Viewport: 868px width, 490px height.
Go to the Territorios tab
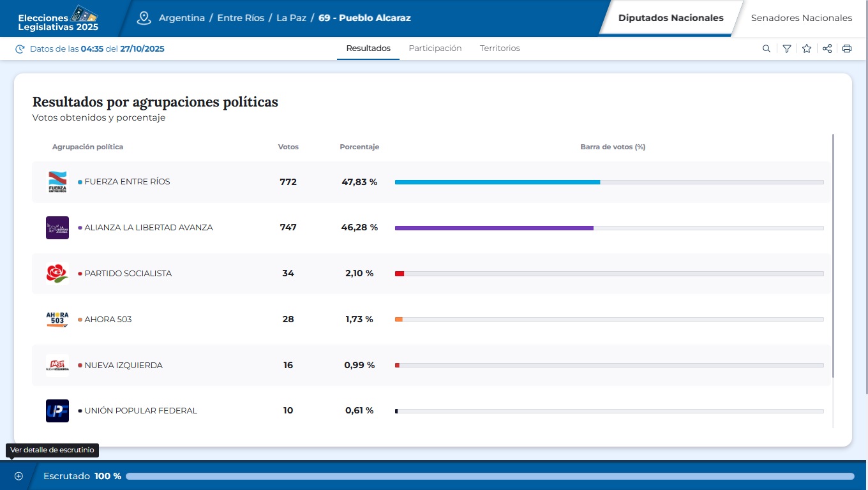point(500,48)
